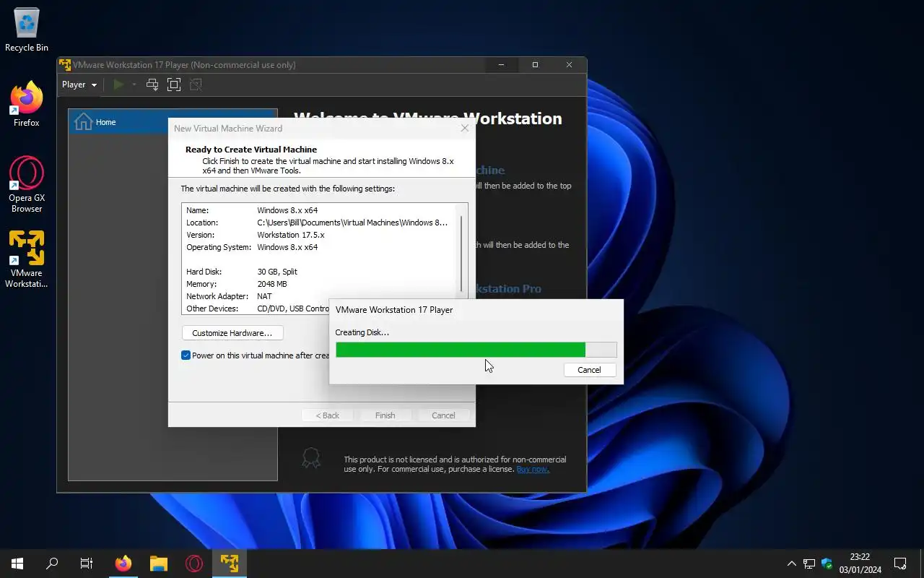The image size is (924, 578).
Task: Click the license ribbon badge icon
Action: tap(311, 458)
